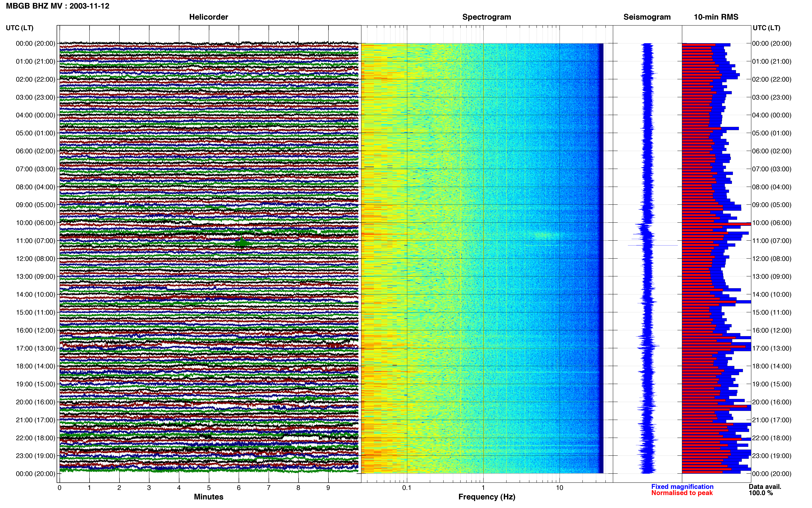Click the 0 tick on the Minutes axis

(59, 488)
